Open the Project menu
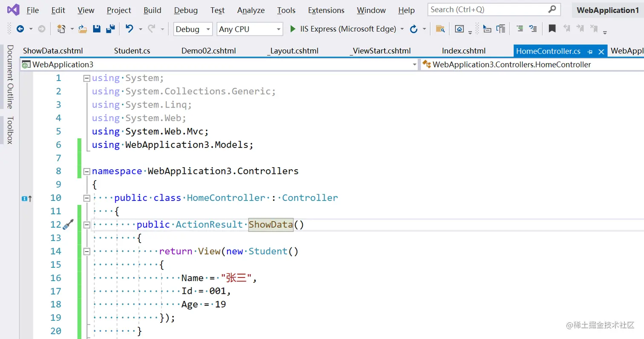Viewport: 644px width, 339px height. (x=119, y=10)
